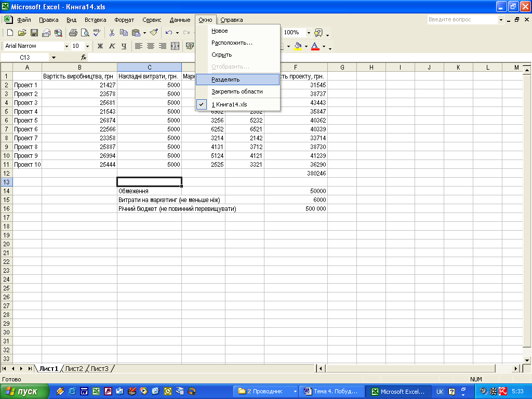The height and width of the screenshot is (399, 532).
Task: Click the horizontal scrollbar track
Action: (410, 368)
